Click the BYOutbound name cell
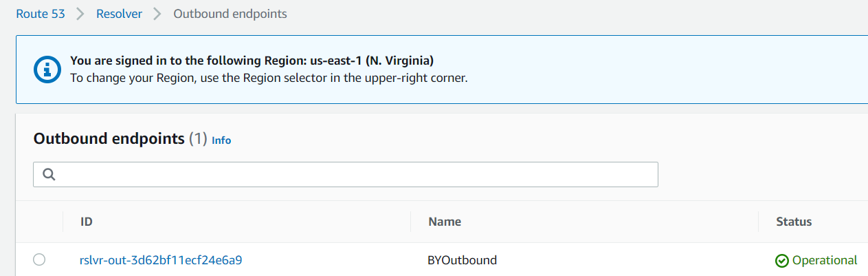This screenshot has width=868, height=276. [463, 260]
